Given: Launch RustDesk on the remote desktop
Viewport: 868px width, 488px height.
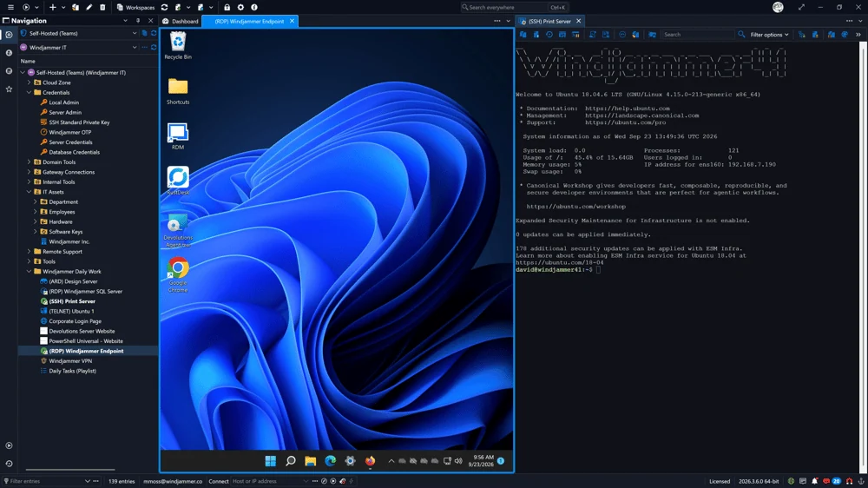Looking at the screenshot, I should point(178,181).
